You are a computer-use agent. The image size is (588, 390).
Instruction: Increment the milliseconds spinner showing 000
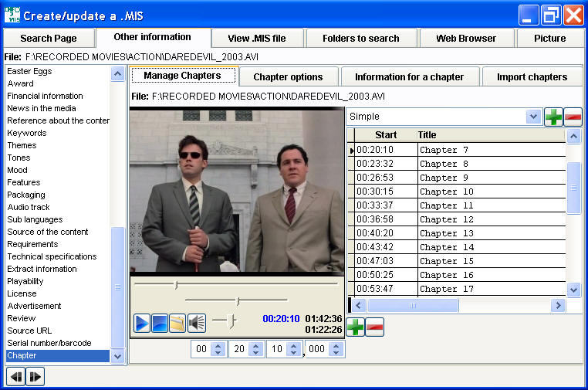pyautogui.click(x=336, y=346)
